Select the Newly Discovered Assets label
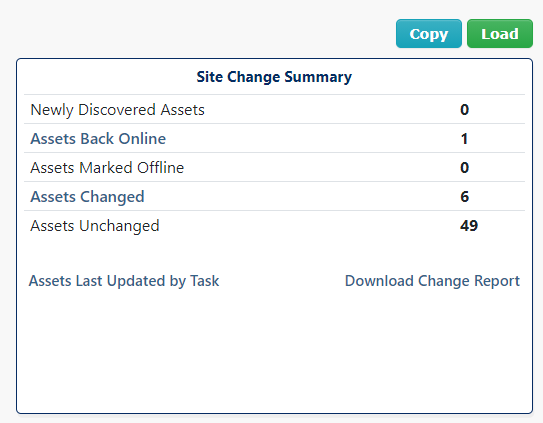543x423 pixels. point(117,110)
